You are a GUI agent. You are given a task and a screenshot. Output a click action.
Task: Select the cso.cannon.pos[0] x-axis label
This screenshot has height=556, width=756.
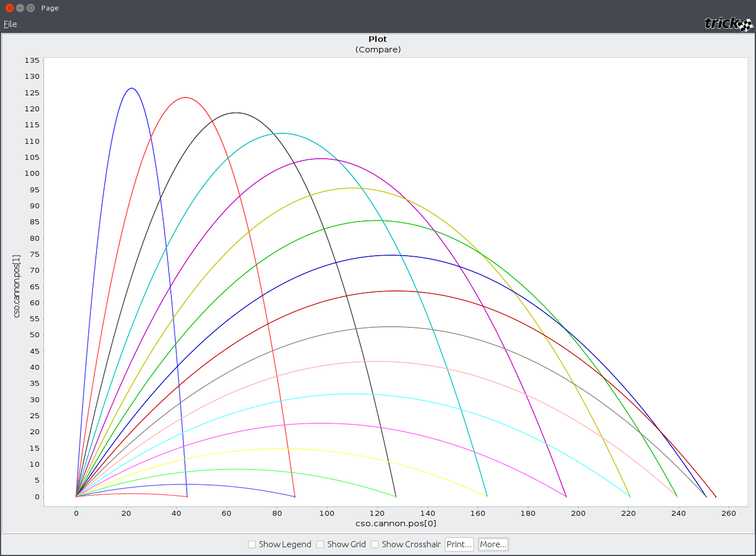(x=396, y=523)
